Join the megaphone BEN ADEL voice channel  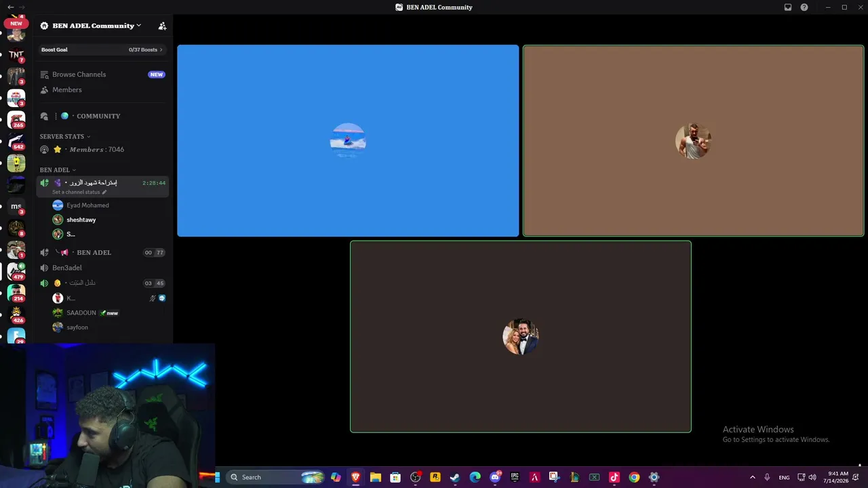[102, 252]
